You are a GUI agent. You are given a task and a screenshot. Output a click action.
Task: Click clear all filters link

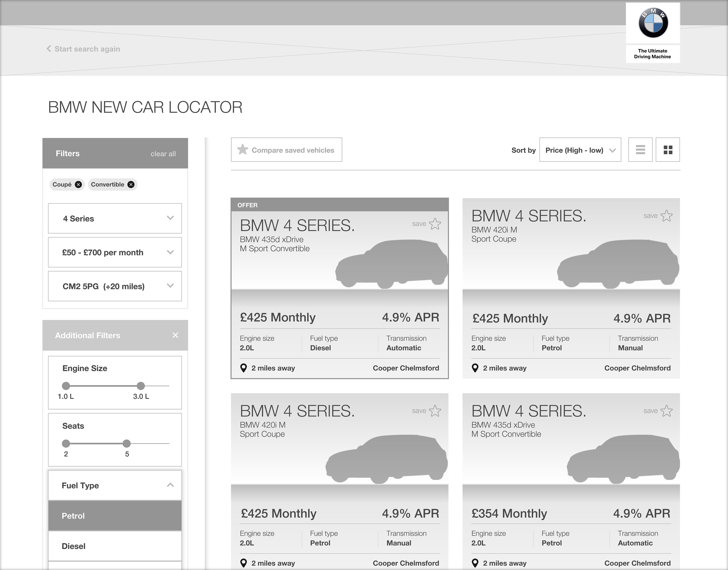(163, 154)
